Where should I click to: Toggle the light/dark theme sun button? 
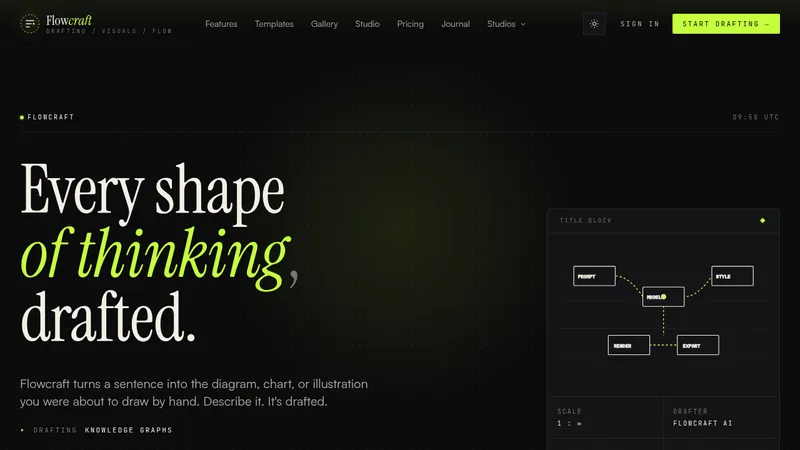[594, 24]
